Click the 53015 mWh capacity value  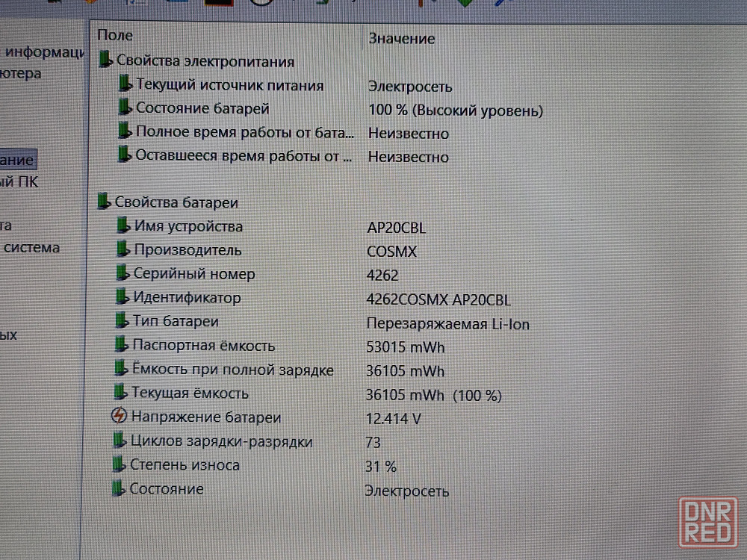click(406, 347)
